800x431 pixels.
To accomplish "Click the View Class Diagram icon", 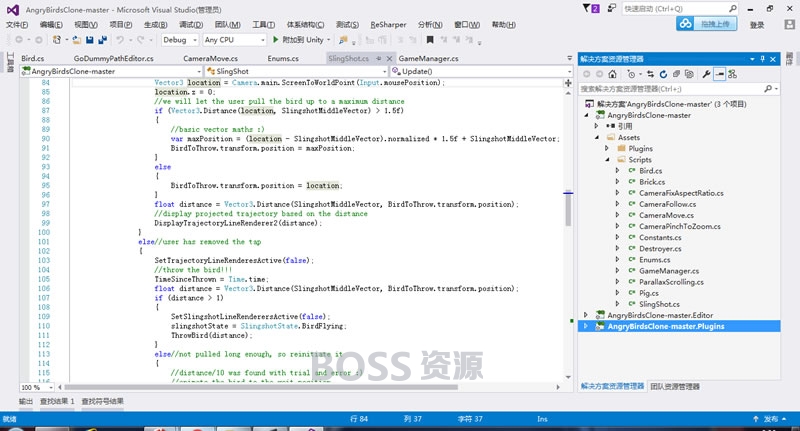I will coord(733,74).
